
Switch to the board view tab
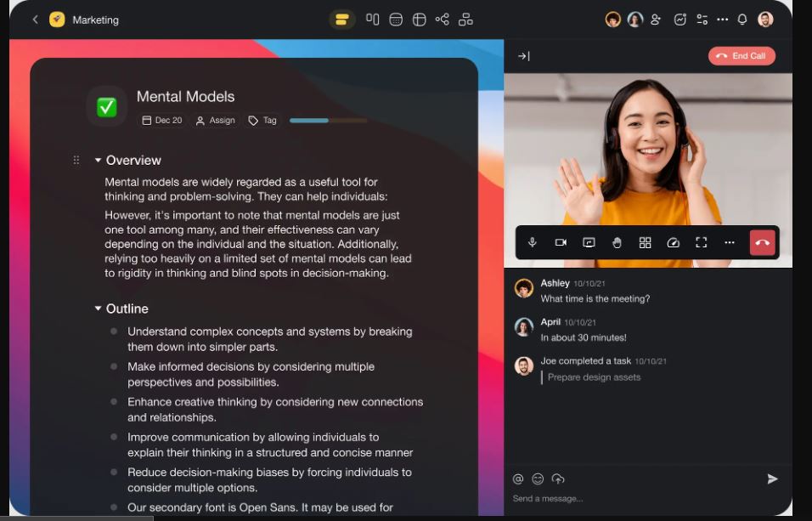coord(373,20)
